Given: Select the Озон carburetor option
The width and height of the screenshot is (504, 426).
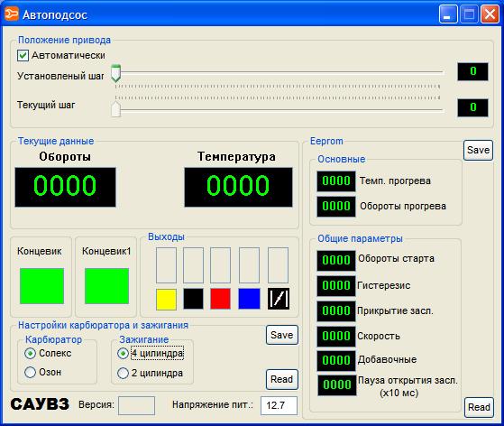Looking at the screenshot, I should click(30, 372).
